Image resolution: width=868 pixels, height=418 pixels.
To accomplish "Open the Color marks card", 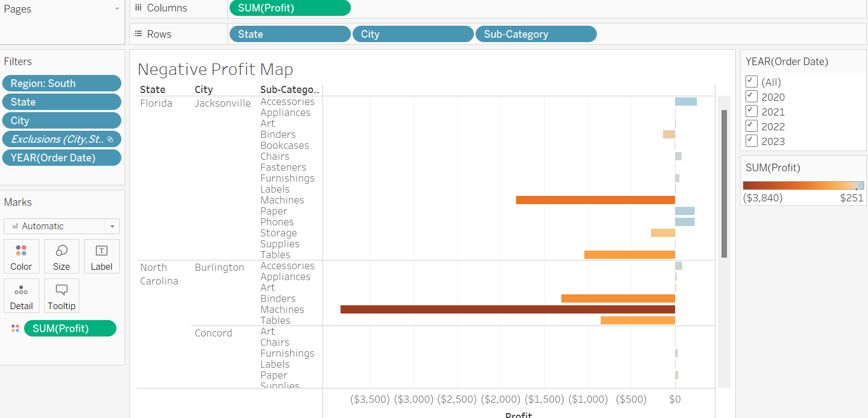I will pyautogui.click(x=21, y=257).
